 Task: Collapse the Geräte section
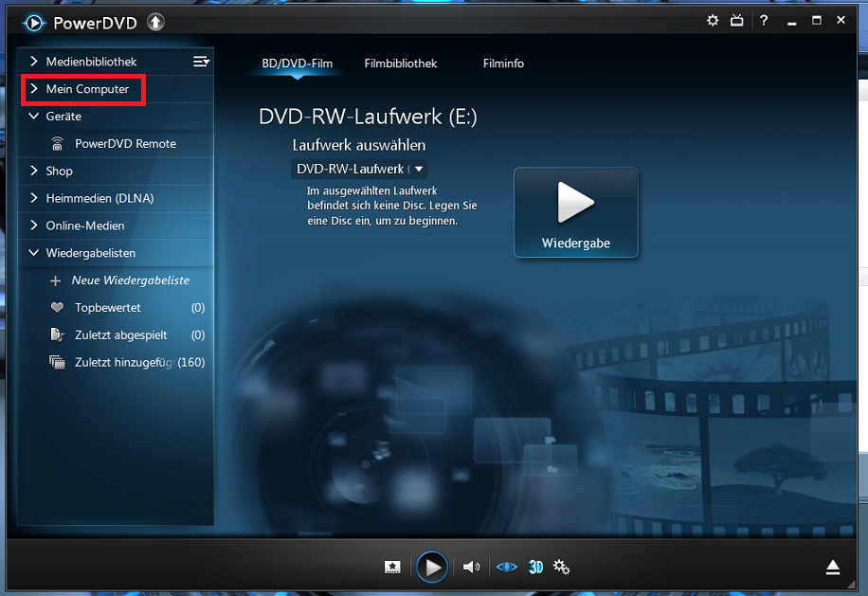pyautogui.click(x=34, y=117)
